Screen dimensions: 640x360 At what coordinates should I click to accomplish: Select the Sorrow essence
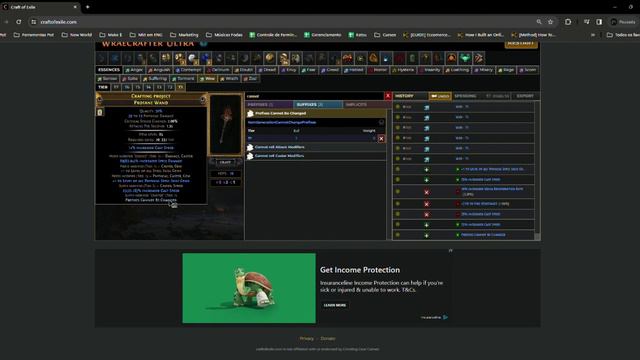[107, 78]
